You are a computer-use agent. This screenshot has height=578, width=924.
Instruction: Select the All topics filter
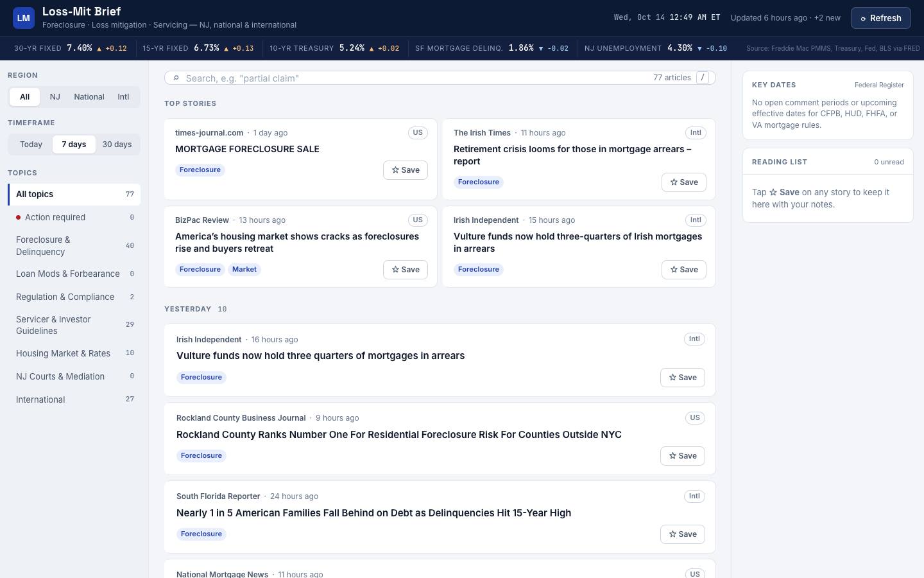click(74, 195)
